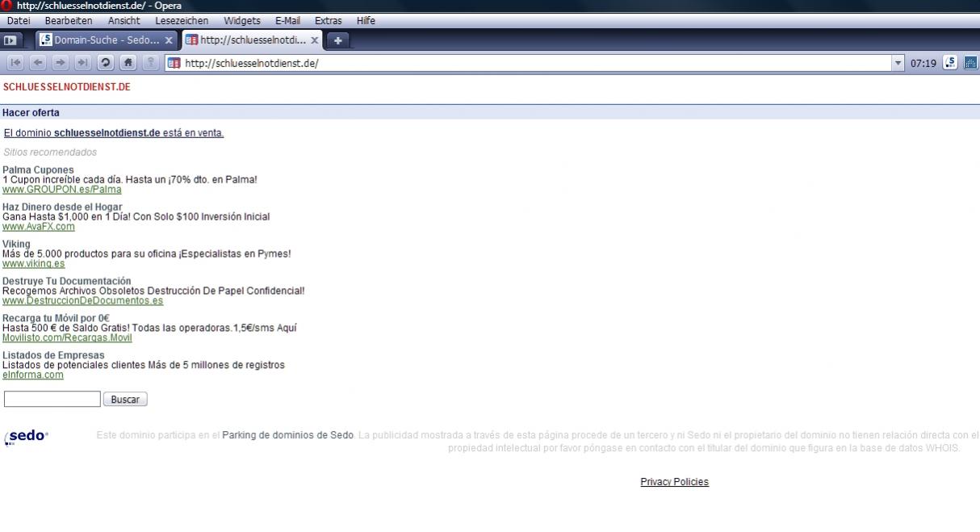The image size is (980, 532).
Task: Expand the address bar history dropdown
Action: pos(898,63)
